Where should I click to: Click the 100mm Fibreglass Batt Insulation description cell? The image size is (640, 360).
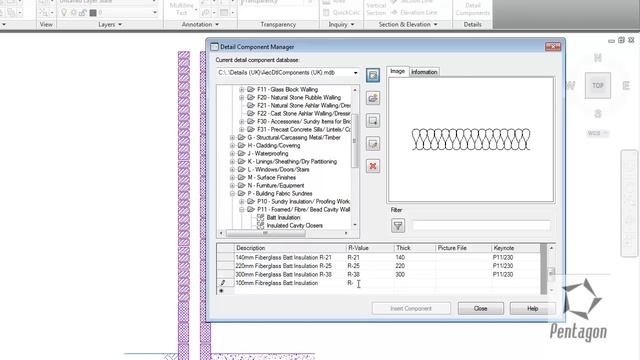tap(290, 283)
